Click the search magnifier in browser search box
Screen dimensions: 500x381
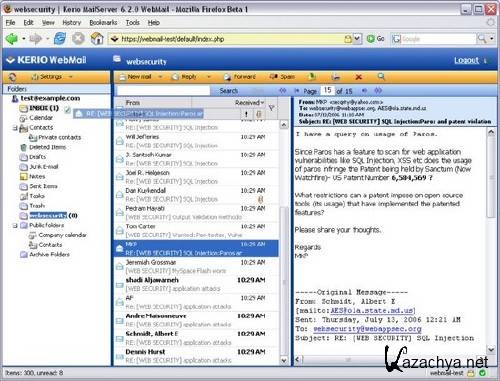tap(482, 39)
